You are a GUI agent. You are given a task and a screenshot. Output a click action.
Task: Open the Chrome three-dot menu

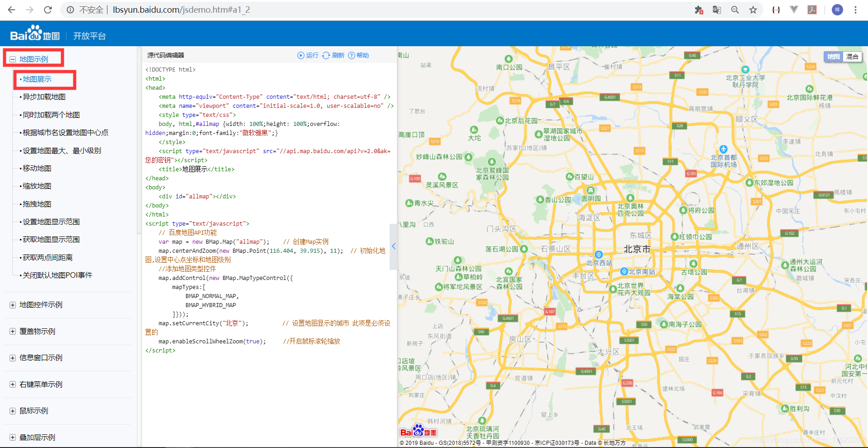(x=855, y=10)
